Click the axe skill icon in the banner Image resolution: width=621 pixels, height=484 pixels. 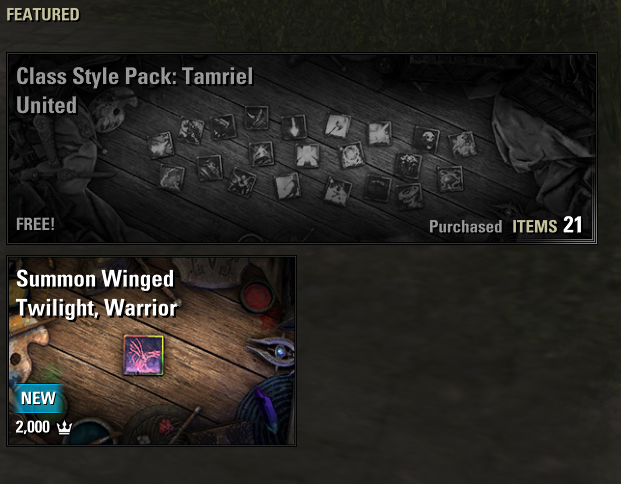pyautogui.click(x=337, y=126)
